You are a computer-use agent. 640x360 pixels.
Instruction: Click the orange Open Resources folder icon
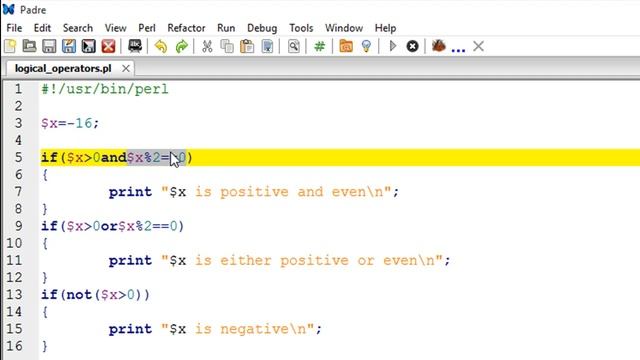(346, 46)
